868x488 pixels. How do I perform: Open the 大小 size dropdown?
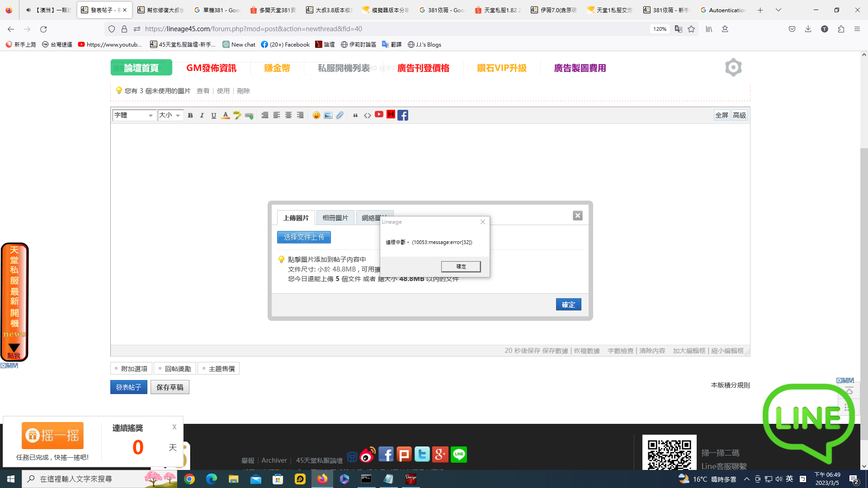click(170, 115)
